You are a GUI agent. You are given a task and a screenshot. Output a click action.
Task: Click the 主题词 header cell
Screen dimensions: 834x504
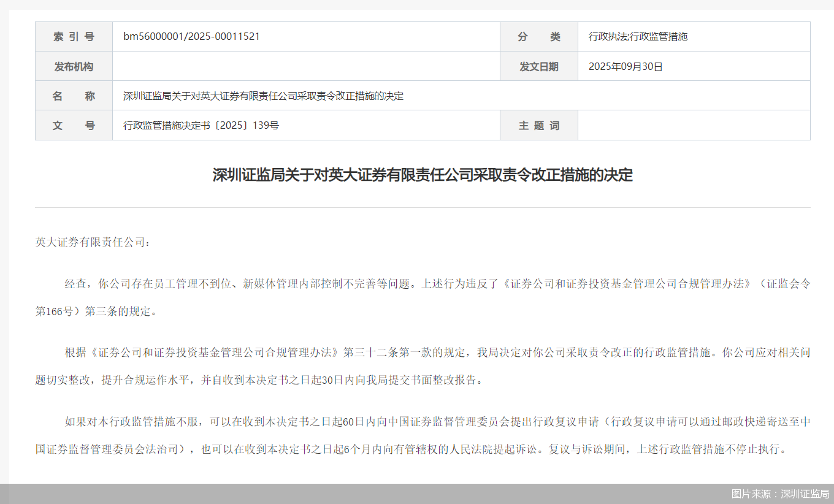(538, 124)
